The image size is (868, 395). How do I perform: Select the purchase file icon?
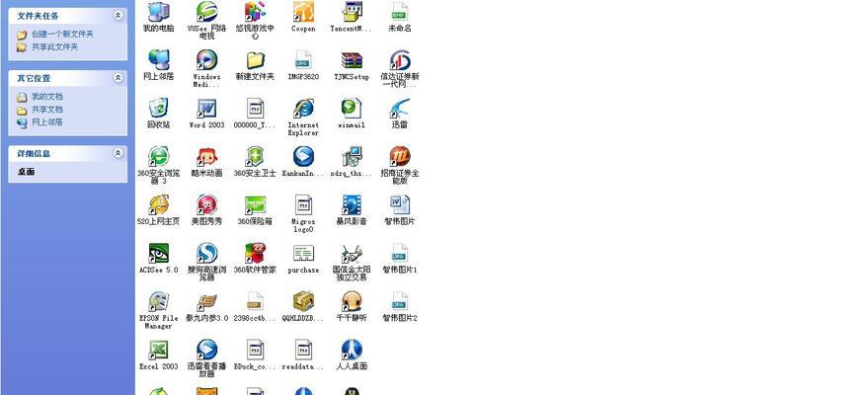(x=303, y=253)
